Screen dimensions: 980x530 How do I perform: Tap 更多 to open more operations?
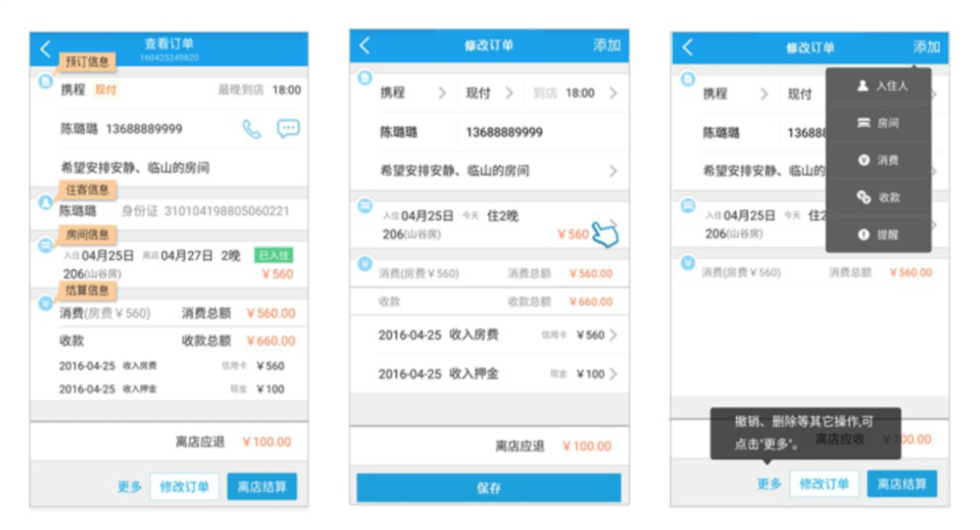click(x=128, y=486)
